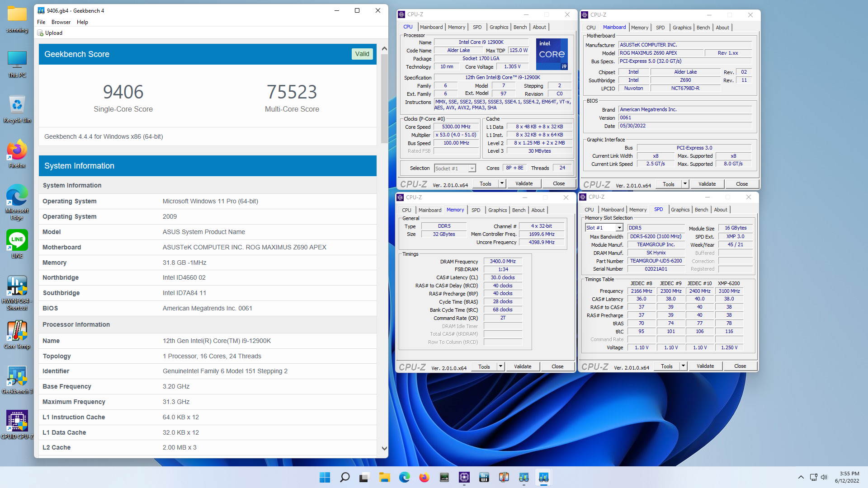Screen dimensions: 868x488
Task: Open the sornning folder on desktop
Action: tap(17, 19)
